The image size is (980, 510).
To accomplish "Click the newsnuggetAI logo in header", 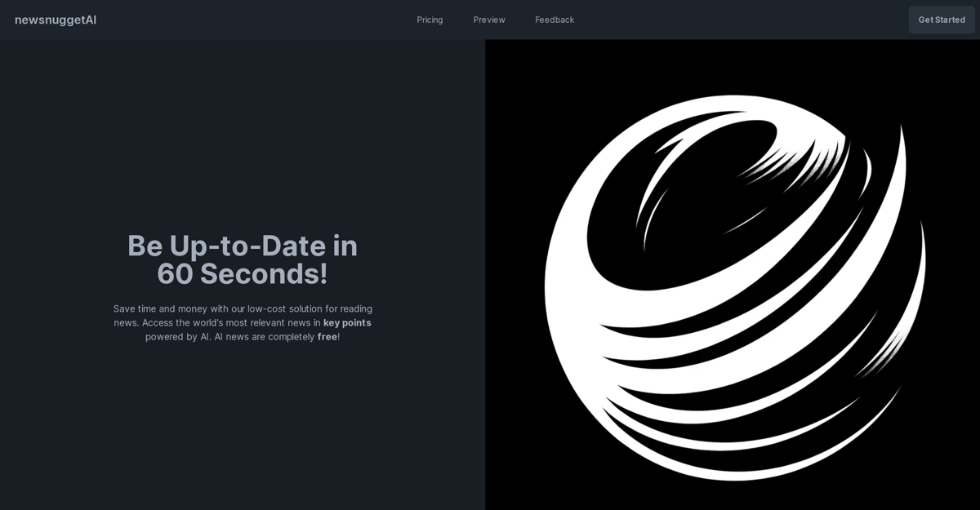I will [x=56, y=20].
